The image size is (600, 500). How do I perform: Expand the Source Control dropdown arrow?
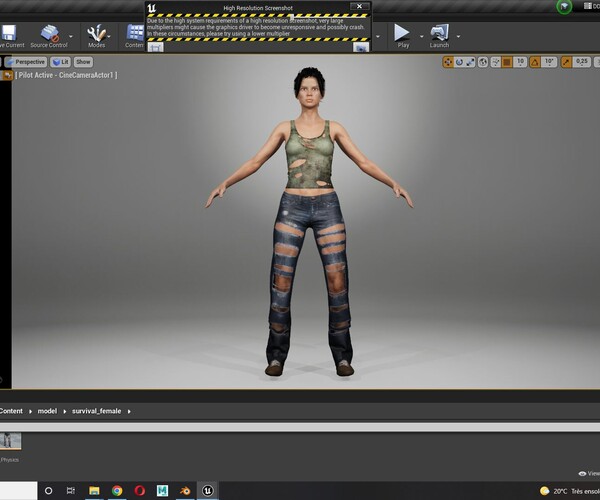coord(71,36)
